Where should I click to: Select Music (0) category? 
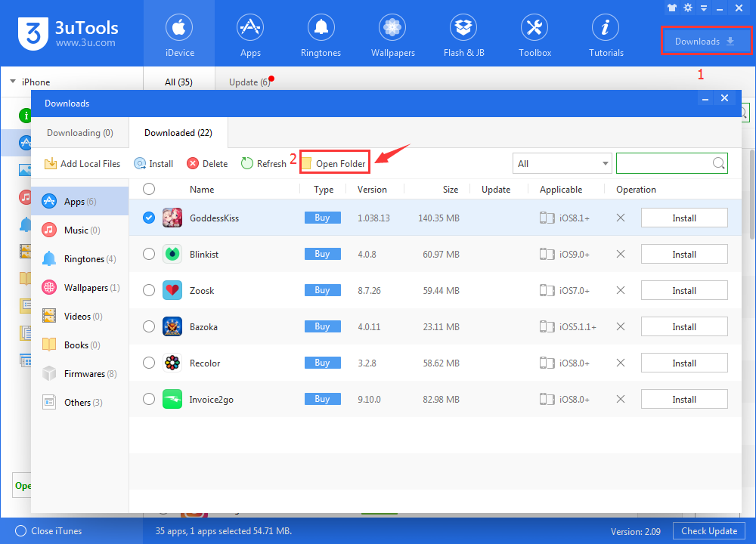coord(80,230)
